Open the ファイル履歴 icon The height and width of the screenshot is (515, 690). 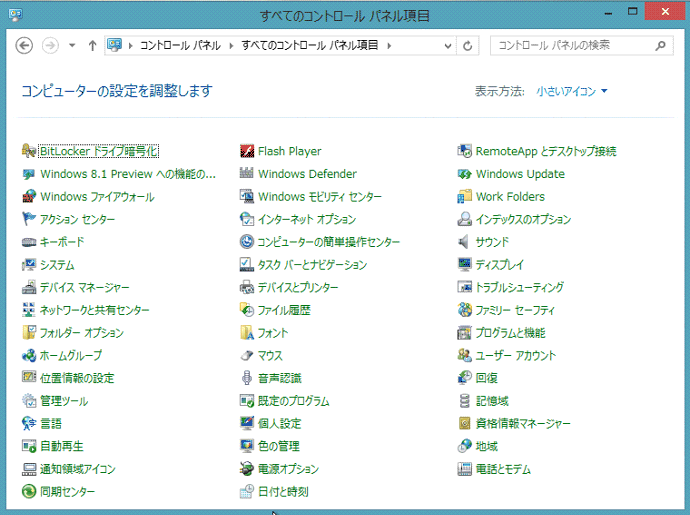247,310
